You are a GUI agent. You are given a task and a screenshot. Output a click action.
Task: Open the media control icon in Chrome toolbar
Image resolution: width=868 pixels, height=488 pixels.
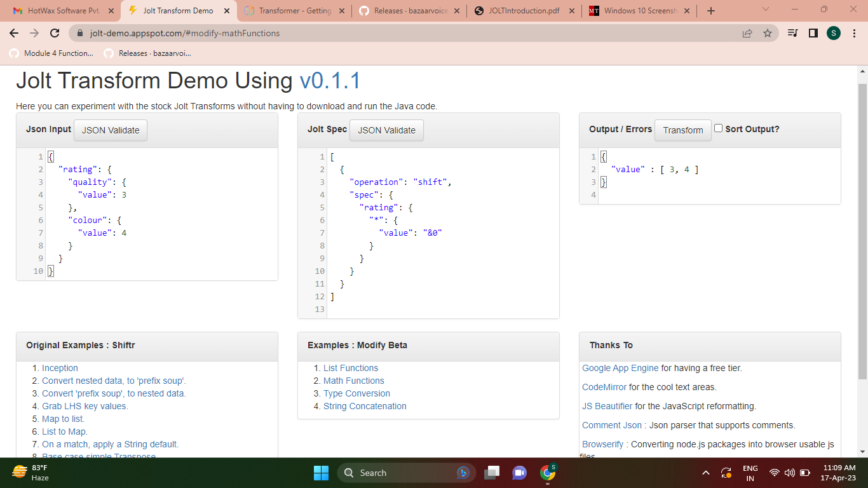coord(792,33)
